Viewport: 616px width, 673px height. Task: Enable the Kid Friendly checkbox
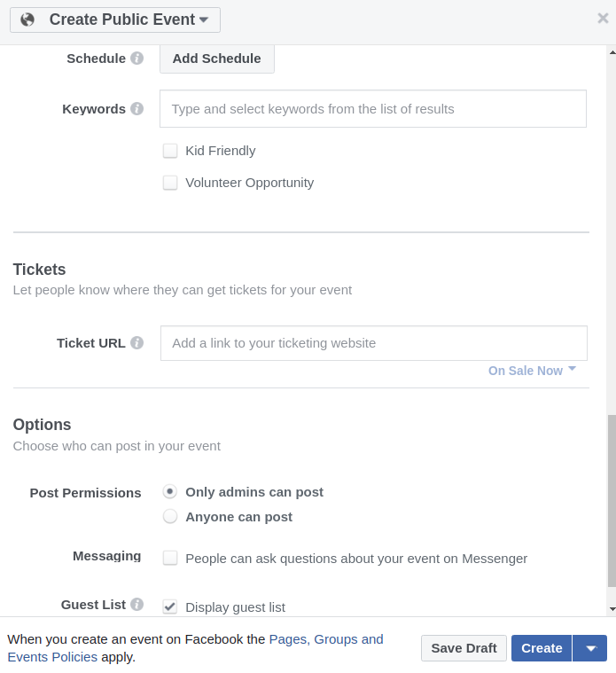coord(170,151)
